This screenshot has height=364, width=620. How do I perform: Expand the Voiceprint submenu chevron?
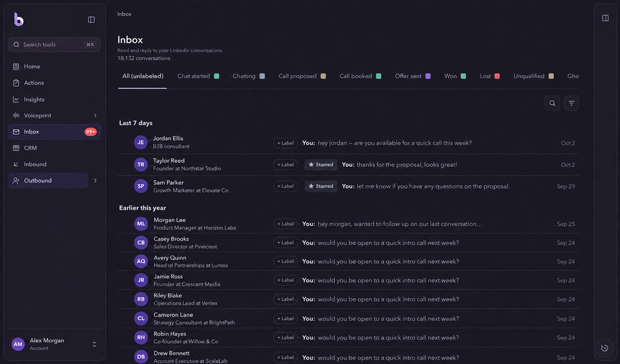95,116
